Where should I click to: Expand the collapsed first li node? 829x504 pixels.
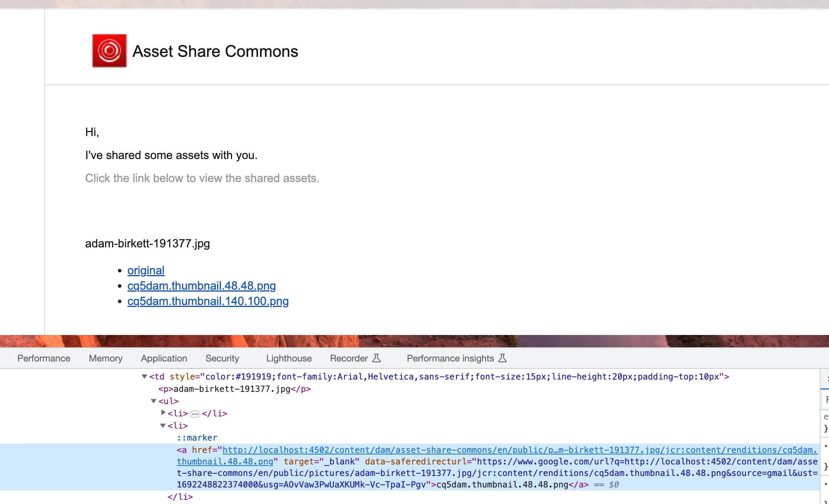click(x=163, y=413)
